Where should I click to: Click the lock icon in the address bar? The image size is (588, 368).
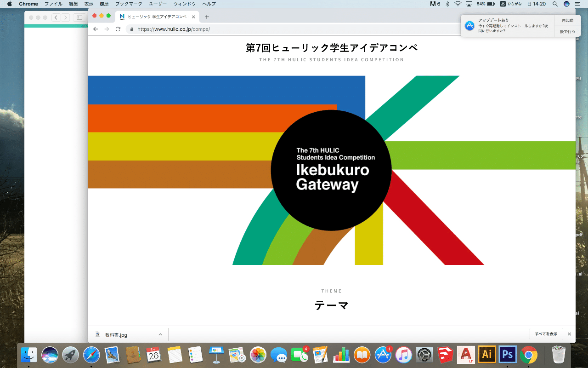tap(132, 29)
